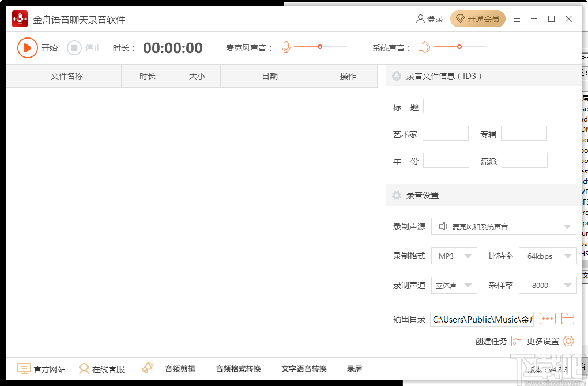Open the 更多设置 settings icon

tap(567, 341)
